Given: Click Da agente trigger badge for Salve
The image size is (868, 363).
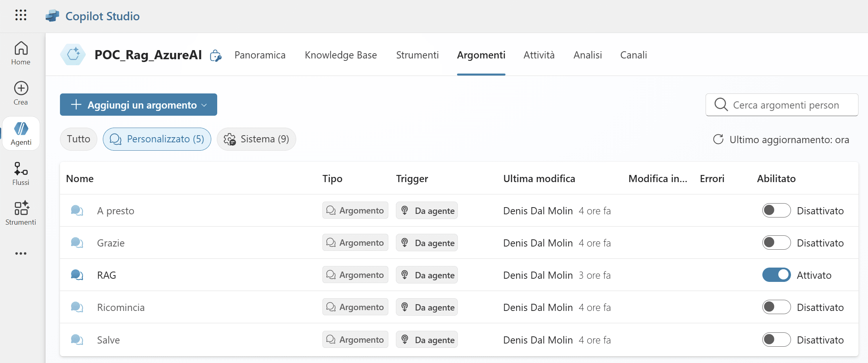Looking at the screenshot, I should (426, 340).
